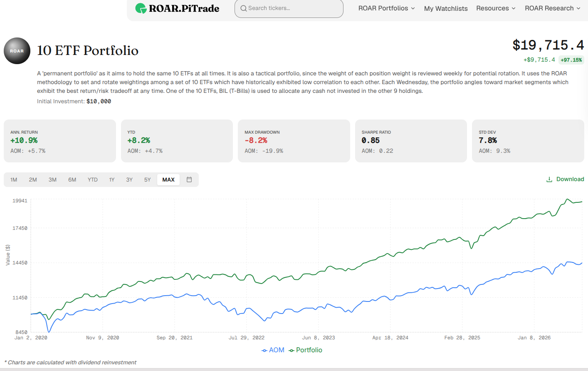The height and width of the screenshot is (371, 588).
Task: Click the round ROAR portfolio avatar
Action: coord(17,51)
